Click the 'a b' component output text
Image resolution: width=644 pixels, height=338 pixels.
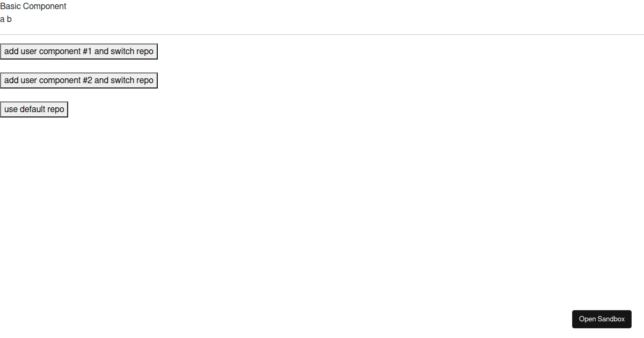coord(5,19)
